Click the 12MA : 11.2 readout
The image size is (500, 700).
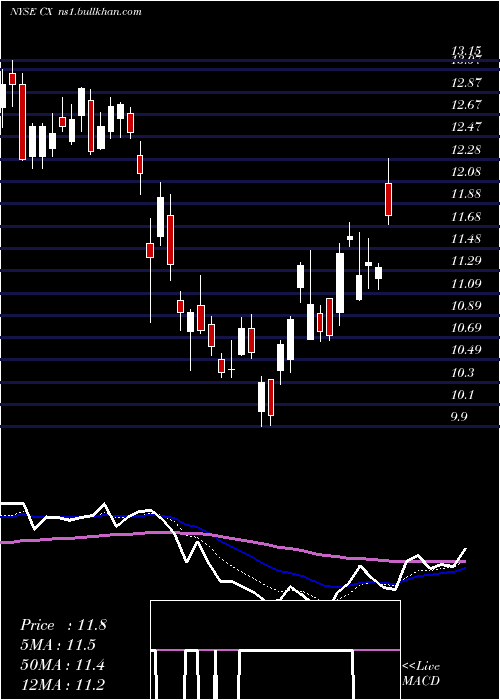click(63, 685)
